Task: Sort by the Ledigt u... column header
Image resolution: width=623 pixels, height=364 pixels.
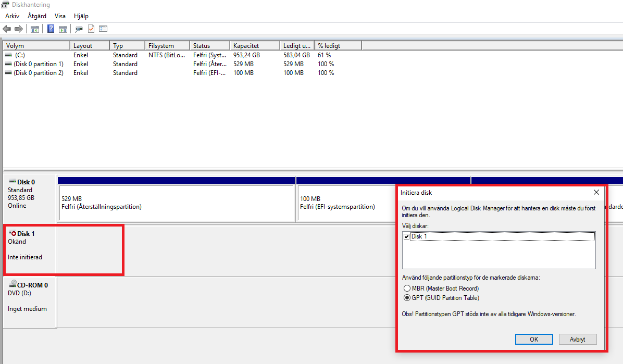Action: (297, 46)
